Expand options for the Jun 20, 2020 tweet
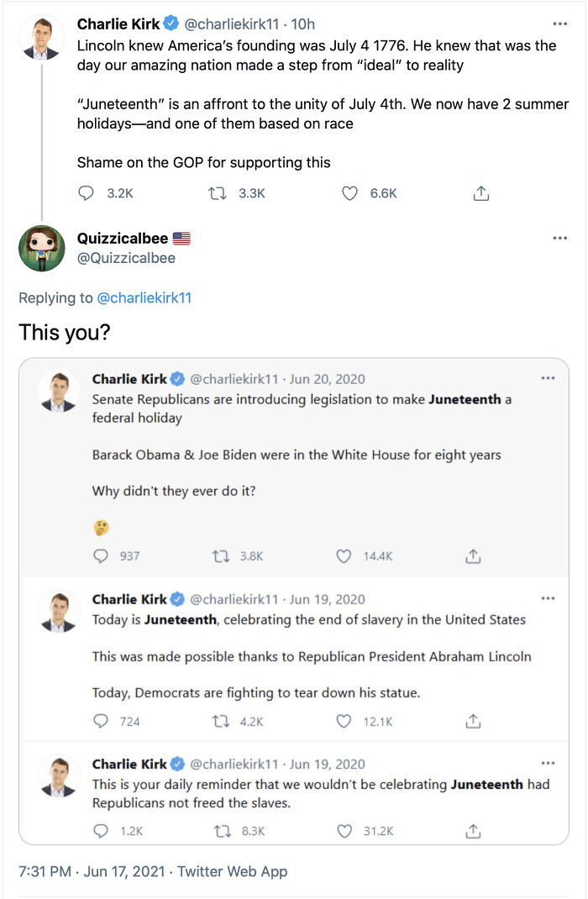This screenshot has height=899, width=588. (x=548, y=379)
